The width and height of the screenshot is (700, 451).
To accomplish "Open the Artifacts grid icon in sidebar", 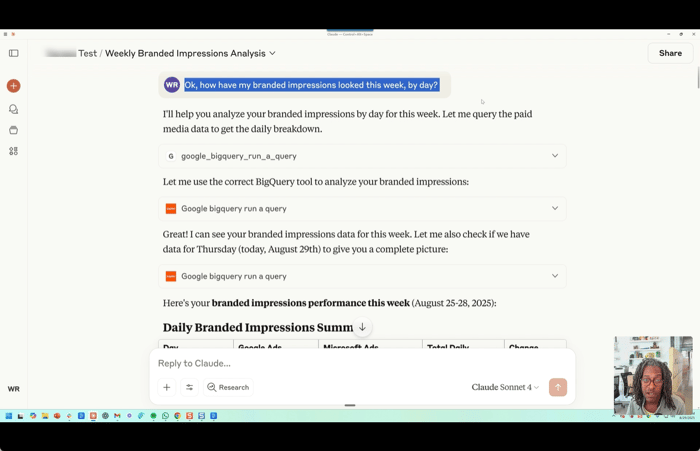I will 14,151.
